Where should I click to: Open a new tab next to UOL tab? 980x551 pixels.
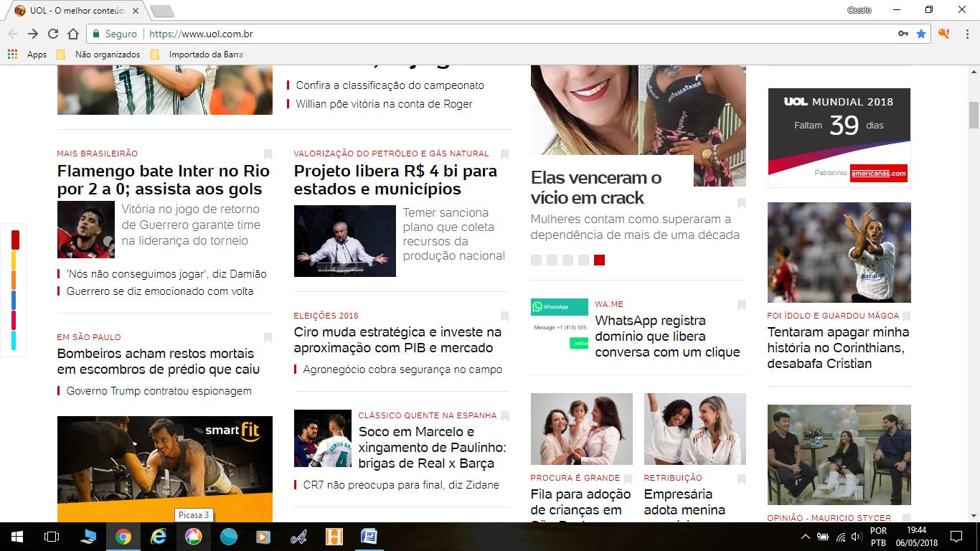162,11
